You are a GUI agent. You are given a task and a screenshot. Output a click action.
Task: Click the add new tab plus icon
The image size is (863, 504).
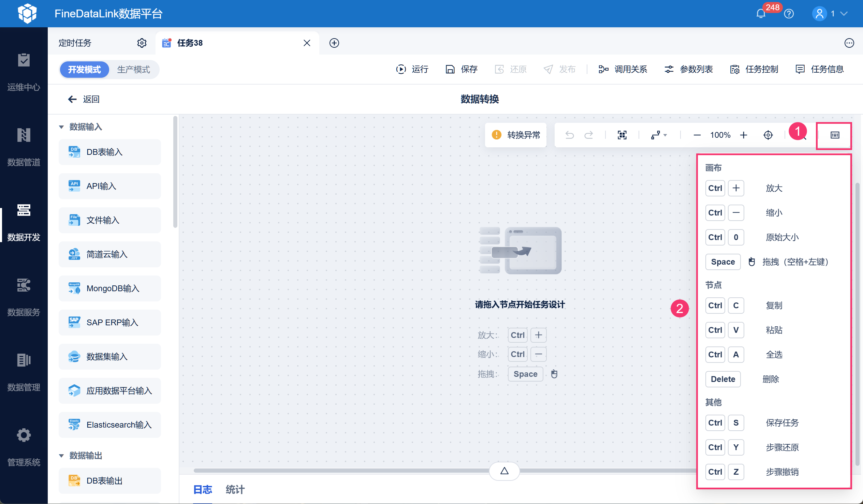(x=334, y=43)
